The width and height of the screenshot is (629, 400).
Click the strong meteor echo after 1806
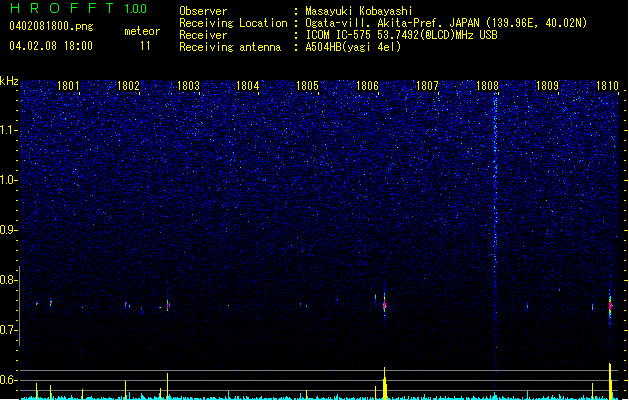click(384, 305)
